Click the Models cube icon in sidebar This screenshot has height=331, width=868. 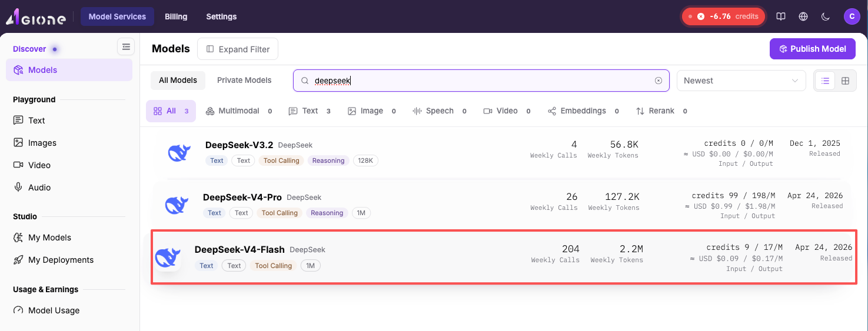coord(18,70)
